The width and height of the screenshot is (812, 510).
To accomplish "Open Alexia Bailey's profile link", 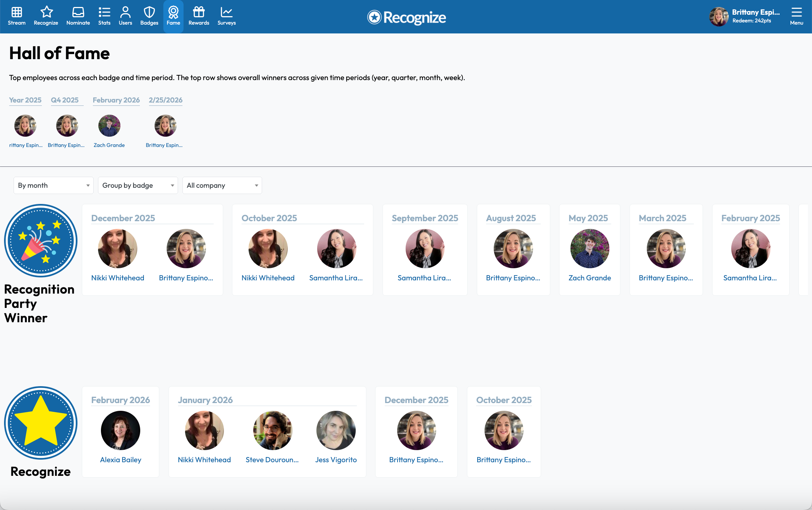I will (120, 460).
